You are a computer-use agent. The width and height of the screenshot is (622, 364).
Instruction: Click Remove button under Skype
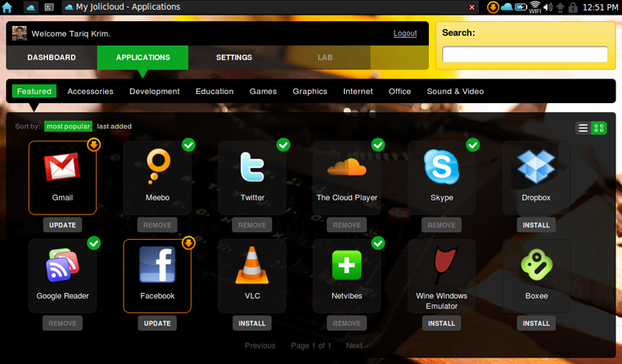[x=441, y=225]
